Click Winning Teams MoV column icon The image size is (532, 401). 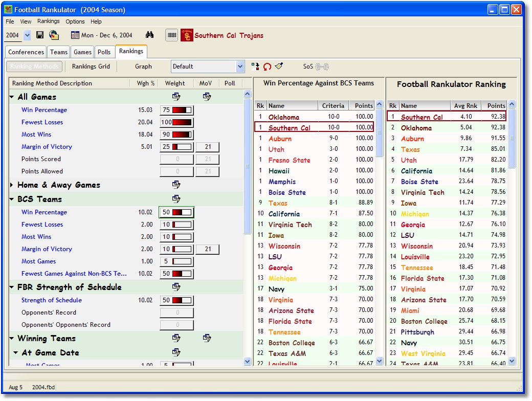tap(207, 338)
